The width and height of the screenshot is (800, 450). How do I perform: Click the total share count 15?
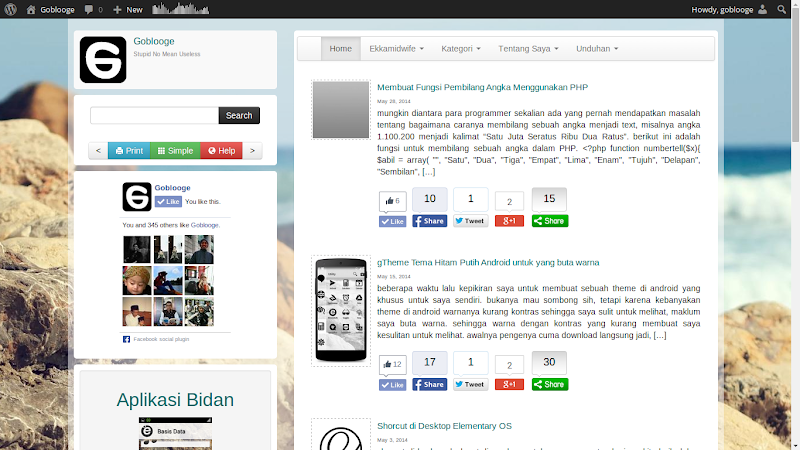pyautogui.click(x=549, y=198)
